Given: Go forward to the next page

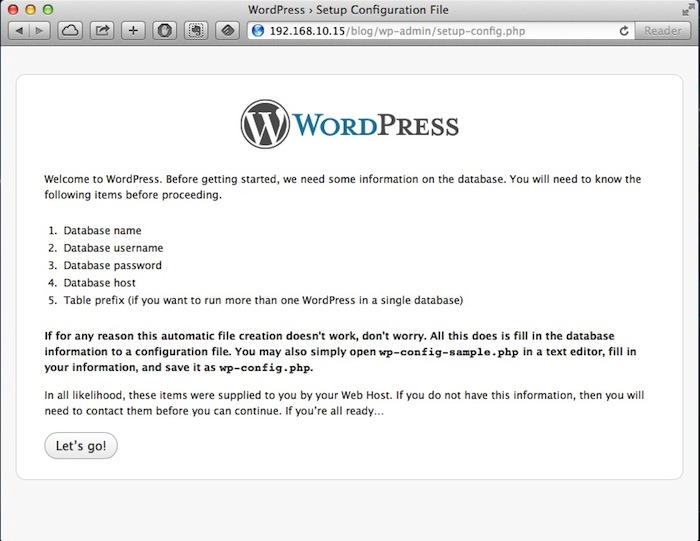Looking at the screenshot, I should (39, 31).
